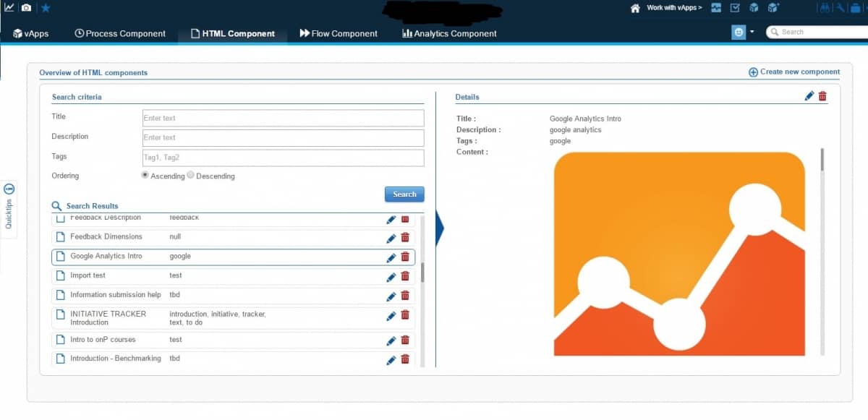Click the camera screenshot icon
Screen dimensions: 868x420
tap(26, 7)
